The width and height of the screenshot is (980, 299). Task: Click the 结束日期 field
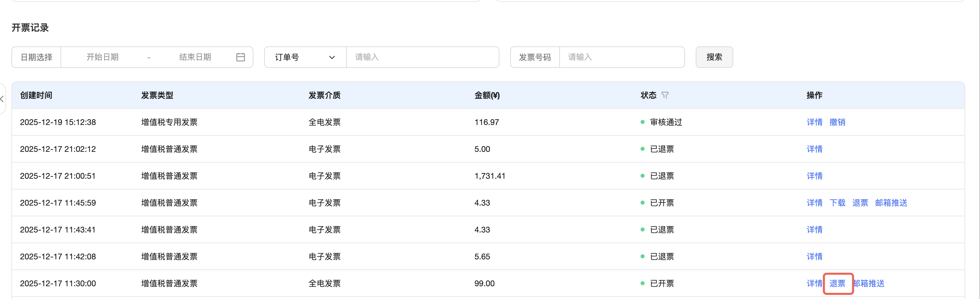[195, 57]
